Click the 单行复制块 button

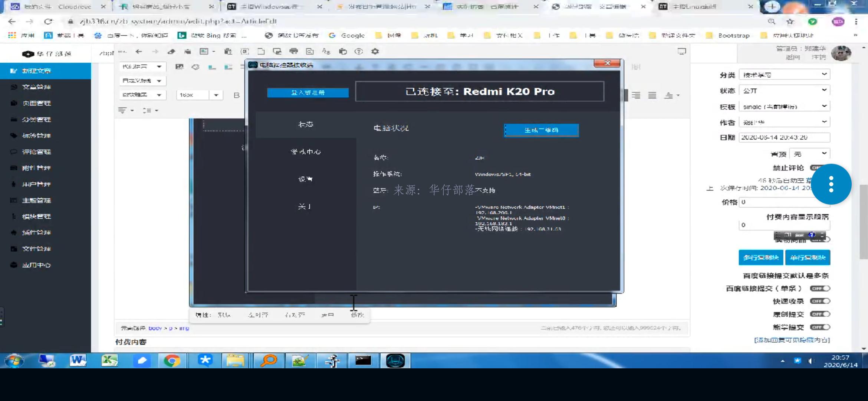pyautogui.click(x=808, y=257)
